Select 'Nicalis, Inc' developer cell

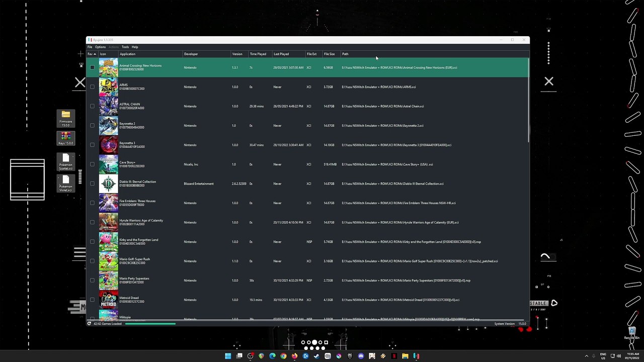click(x=191, y=164)
